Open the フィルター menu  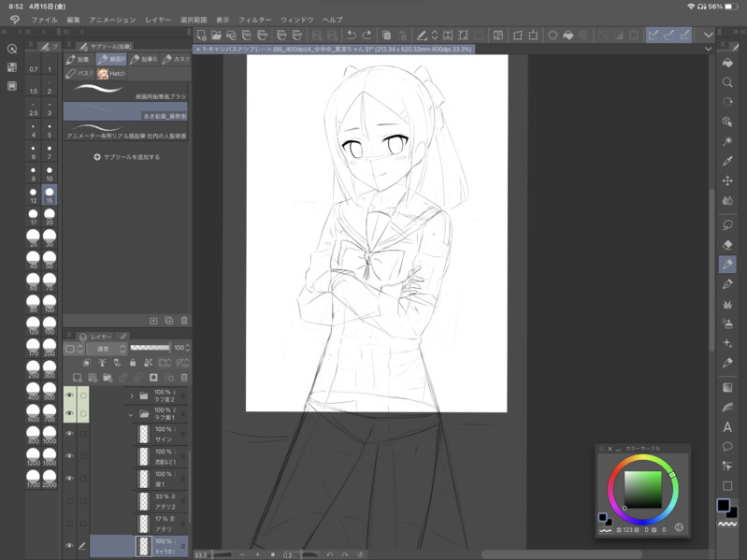pos(255,20)
